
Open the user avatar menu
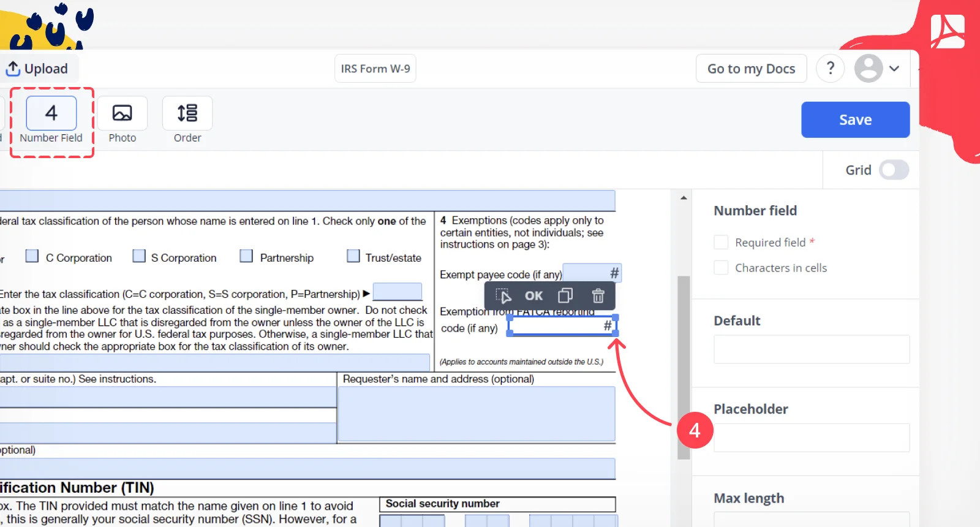pyautogui.click(x=869, y=68)
